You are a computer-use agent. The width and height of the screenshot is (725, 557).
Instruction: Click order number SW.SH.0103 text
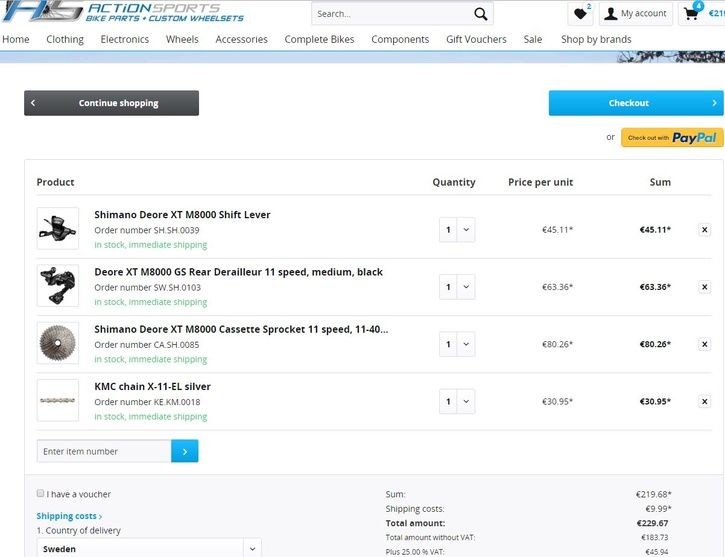tap(147, 288)
